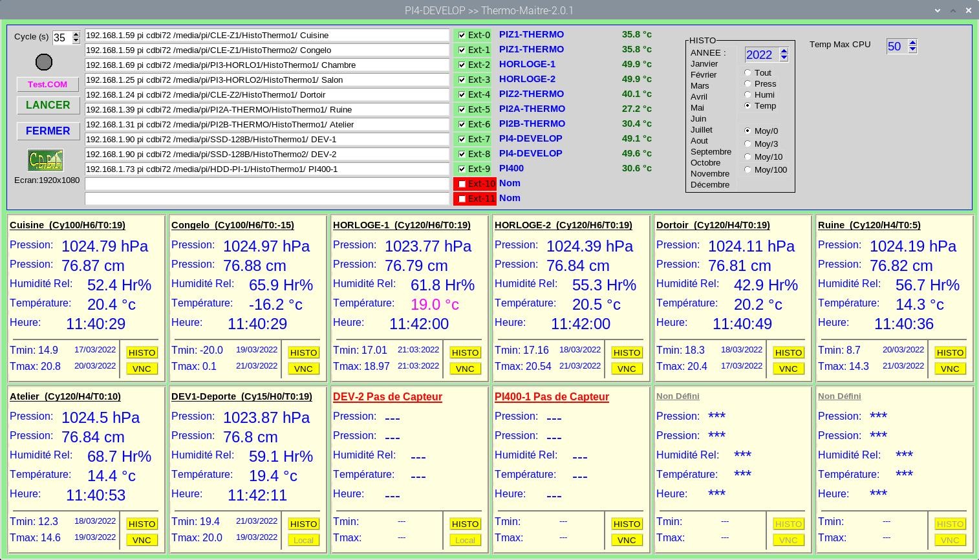Click the Atelier panel title

pyautogui.click(x=65, y=396)
